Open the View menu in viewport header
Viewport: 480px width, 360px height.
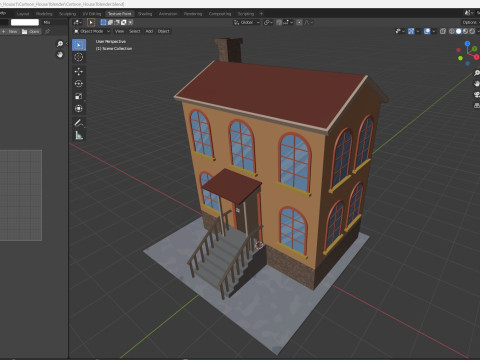[119, 31]
